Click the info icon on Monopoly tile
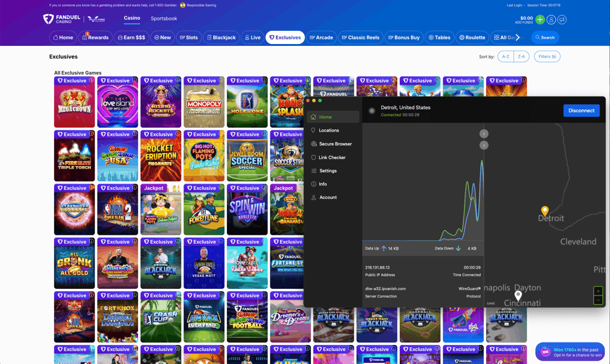The width and height of the screenshot is (610, 364). pyautogui.click(x=222, y=80)
